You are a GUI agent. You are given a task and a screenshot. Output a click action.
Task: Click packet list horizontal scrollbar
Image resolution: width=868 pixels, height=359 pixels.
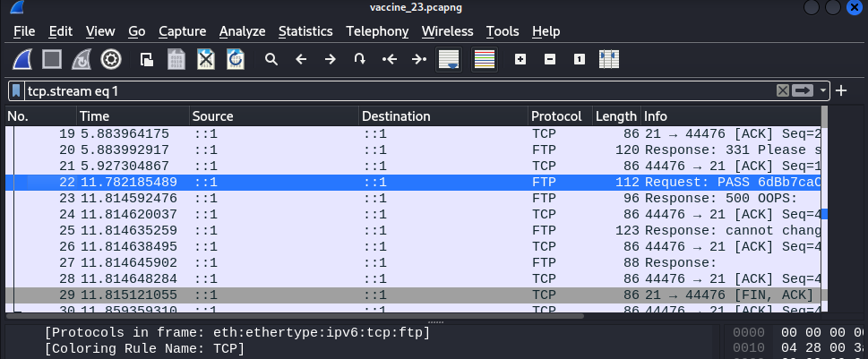tap(295, 316)
